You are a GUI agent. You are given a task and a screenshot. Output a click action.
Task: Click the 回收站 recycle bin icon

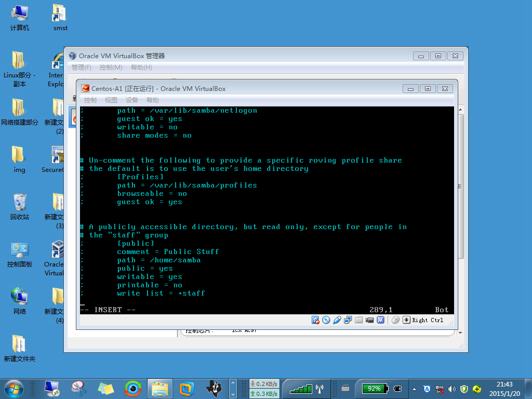pyautogui.click(x=19, y=206)
